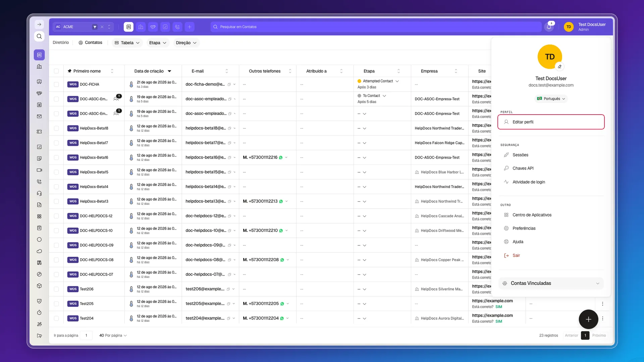Click the edit pencil on profile avatar

click(559, 66)
